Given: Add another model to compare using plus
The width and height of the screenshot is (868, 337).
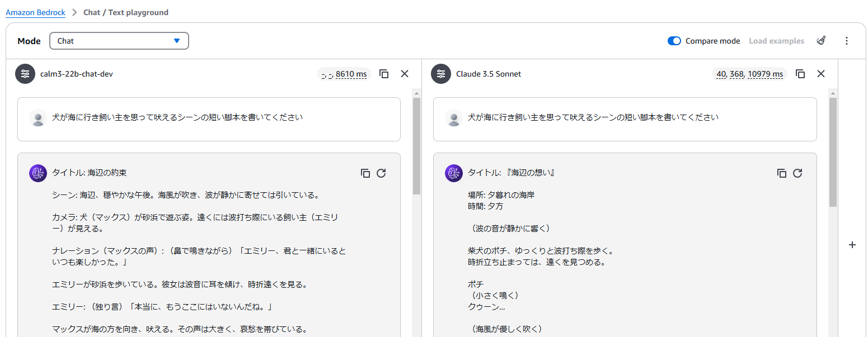Looking at the screenshot, I should click(852, 245).
